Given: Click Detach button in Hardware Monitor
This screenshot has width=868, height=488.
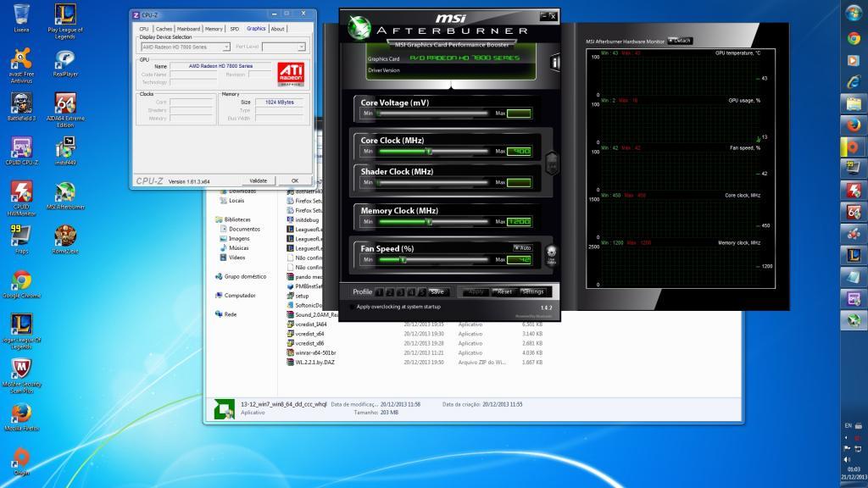Looking at the screenshot, I should click(681, 41).
